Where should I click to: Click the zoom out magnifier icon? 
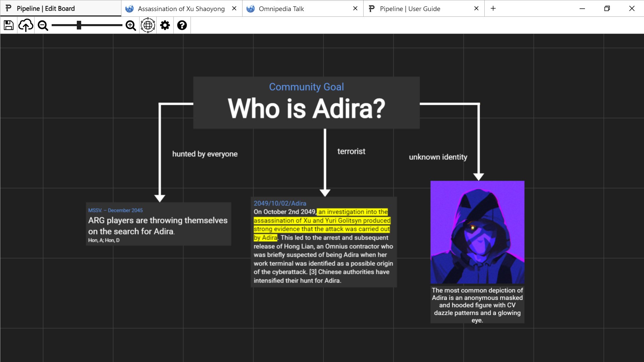click(43, 25)
